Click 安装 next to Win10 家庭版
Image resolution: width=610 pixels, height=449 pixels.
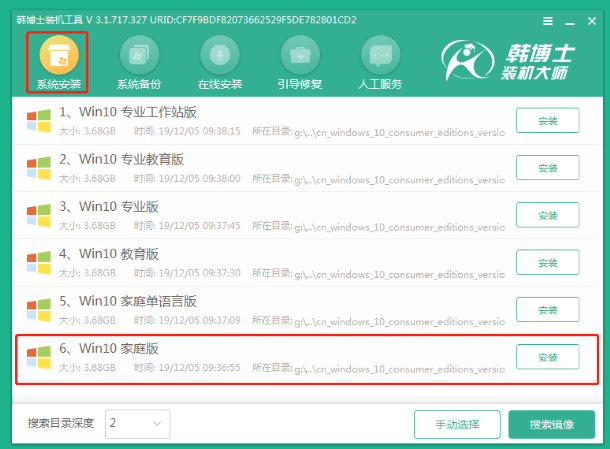coord(547,357)
